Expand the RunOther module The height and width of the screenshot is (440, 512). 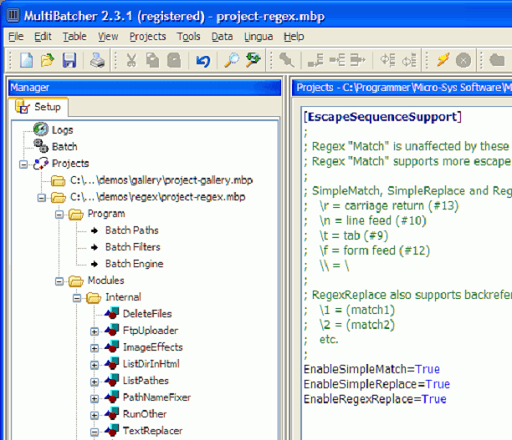point(94,415)
